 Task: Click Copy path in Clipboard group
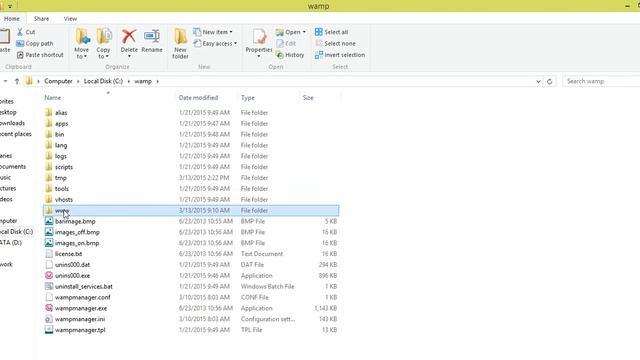click(x=35, y=43)
